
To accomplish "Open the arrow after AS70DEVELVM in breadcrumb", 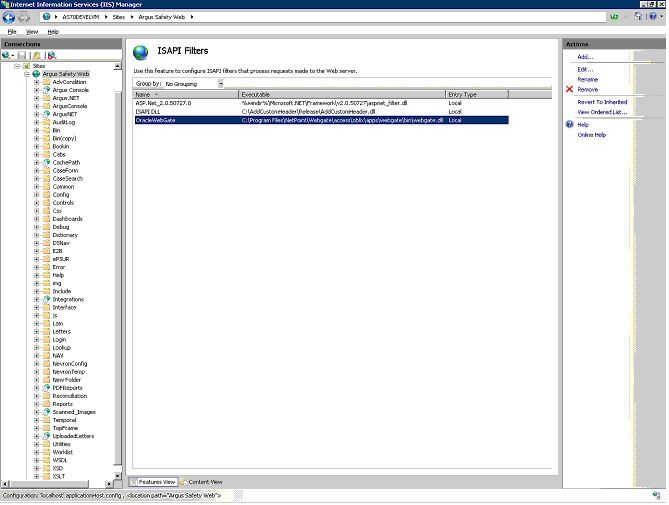I will pos(105,17).
